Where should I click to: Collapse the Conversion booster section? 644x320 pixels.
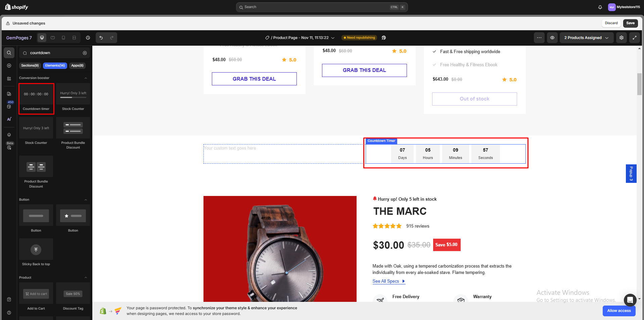pyautogui.click(x=86, y=78)
